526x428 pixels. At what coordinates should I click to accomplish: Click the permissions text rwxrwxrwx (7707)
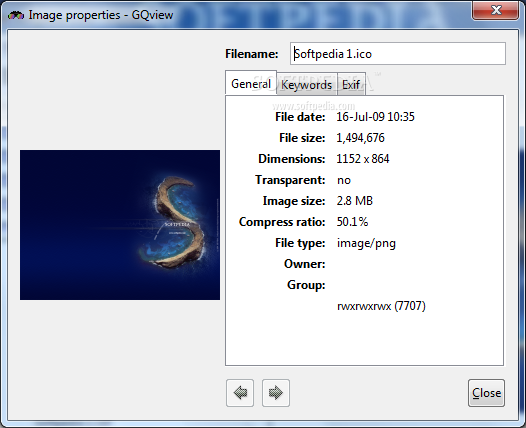click(381, 306)
